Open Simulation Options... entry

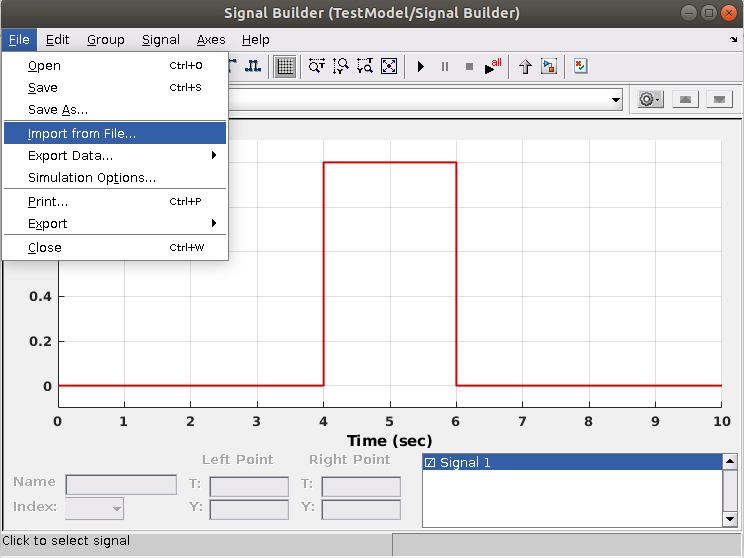[115, 177]
